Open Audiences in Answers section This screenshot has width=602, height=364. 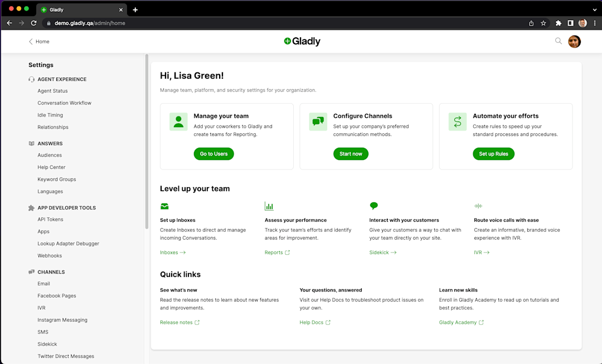point(50,155)
